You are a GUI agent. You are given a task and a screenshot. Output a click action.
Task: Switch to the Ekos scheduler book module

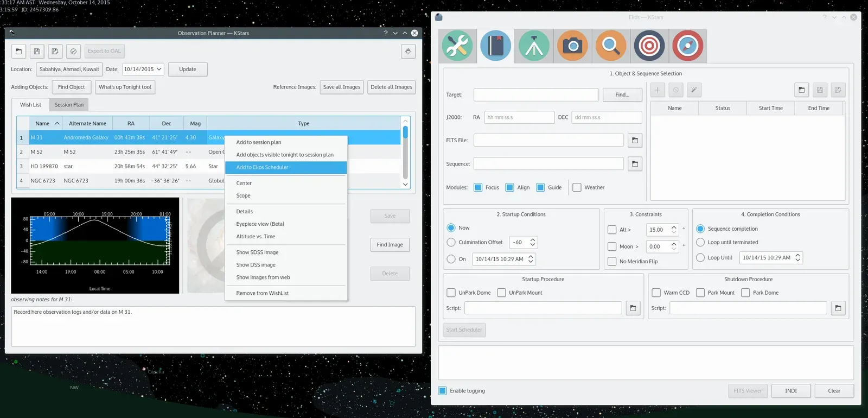pos(495,46)
